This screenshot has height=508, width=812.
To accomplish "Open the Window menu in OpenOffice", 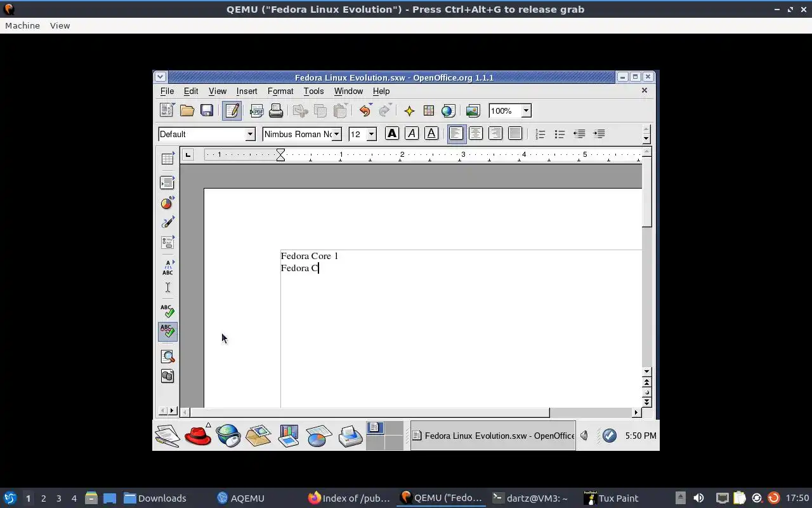I will pyautogui.click(x=348, y=91).
